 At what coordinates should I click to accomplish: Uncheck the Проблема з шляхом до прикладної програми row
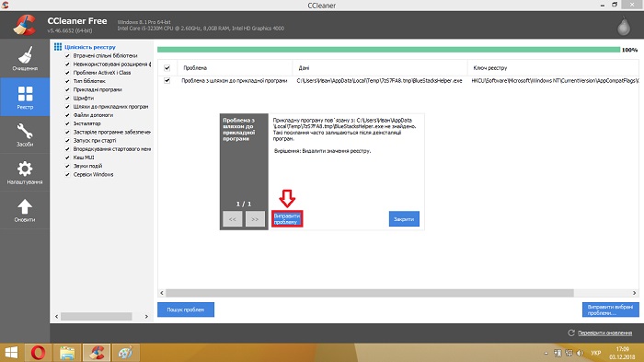[167, 81]
